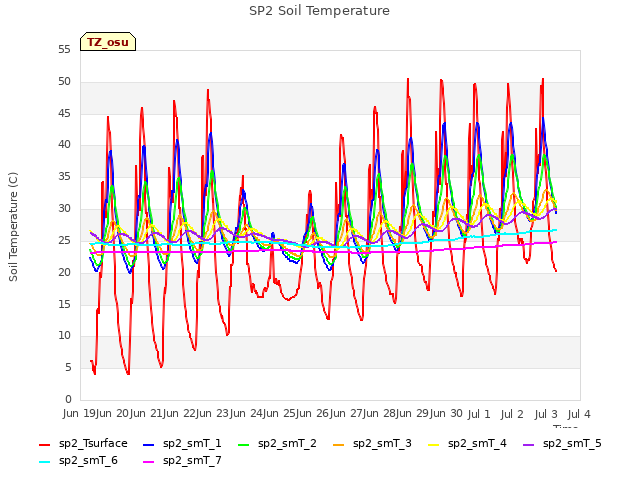Select the sp2_Tsurface legend entry
This screenshot has width=640, height=480.
(x=83, y=443)
